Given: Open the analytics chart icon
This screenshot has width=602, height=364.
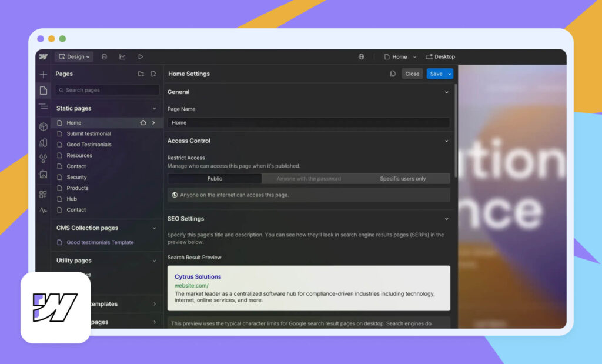Looking at the screenshot, I should (x=122, y=57).
